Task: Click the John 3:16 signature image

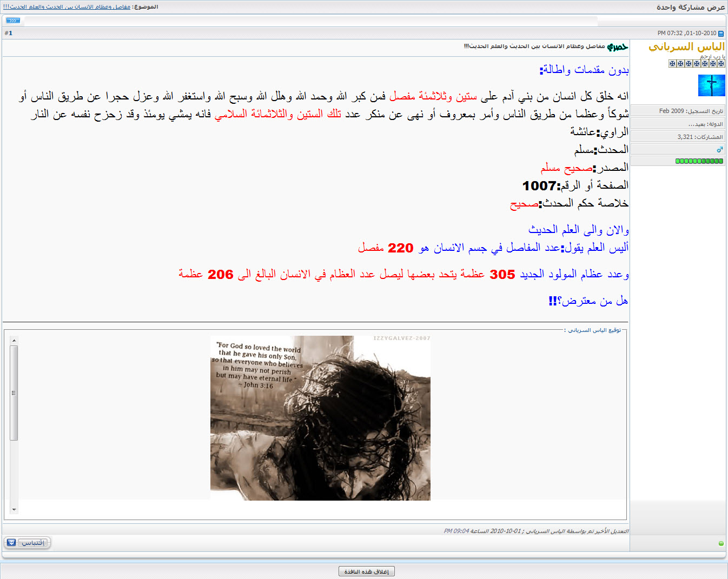Action: 320,418
